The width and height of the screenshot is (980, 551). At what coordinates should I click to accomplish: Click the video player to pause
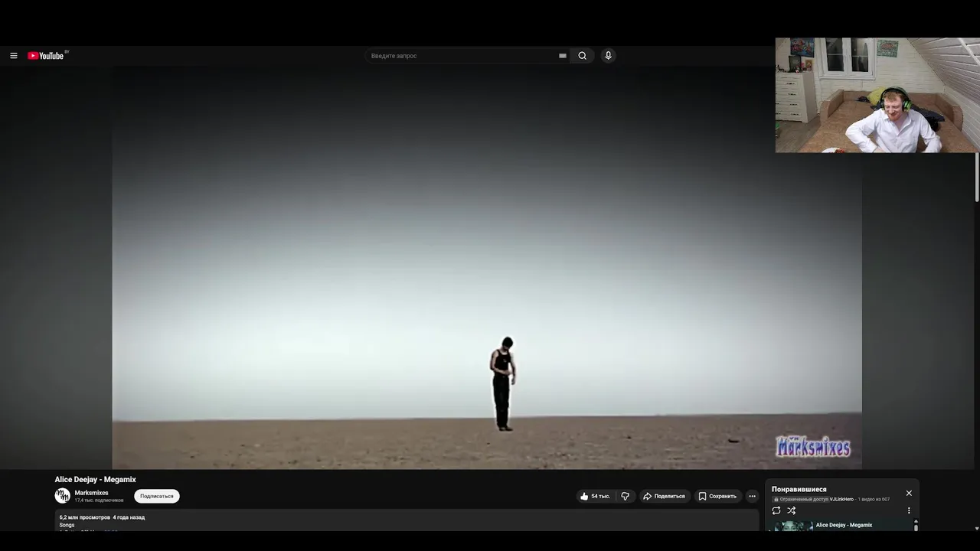click(x=487, y=267)
